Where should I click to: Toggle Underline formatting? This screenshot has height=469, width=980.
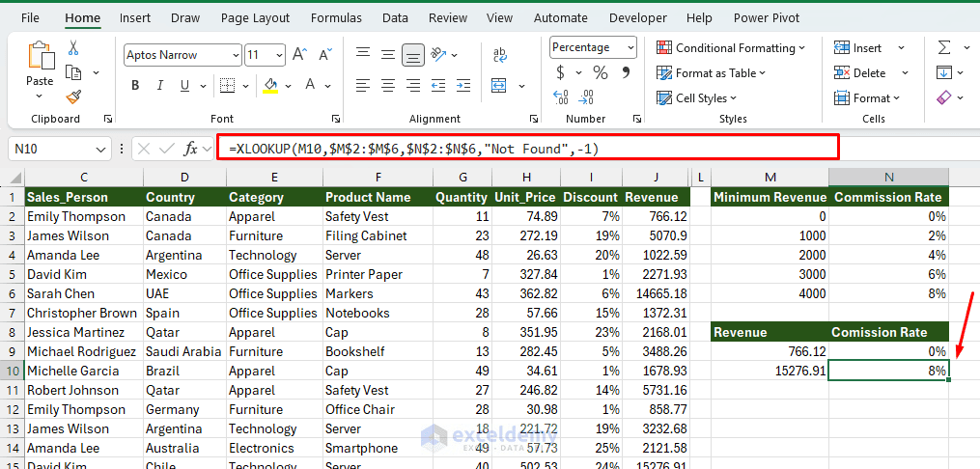point(185,86)
